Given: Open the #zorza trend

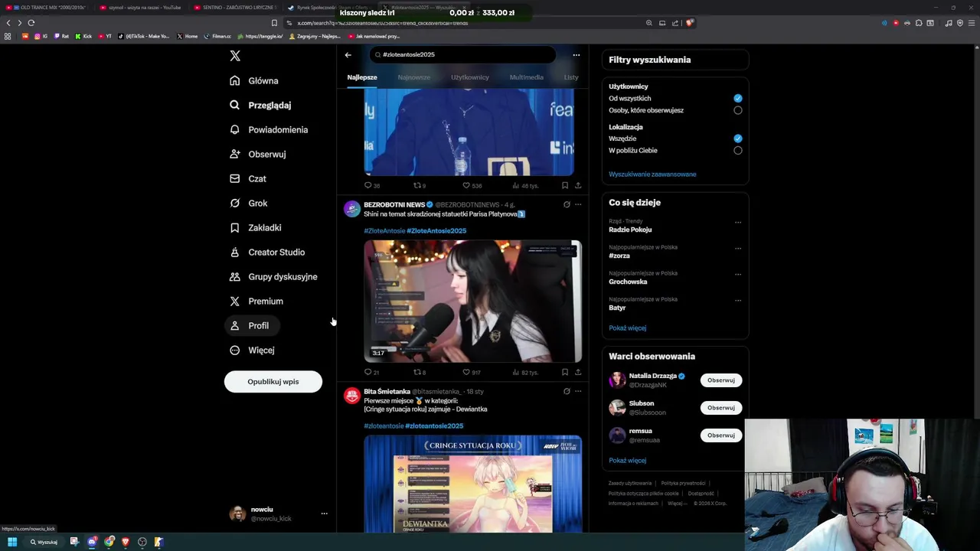Looking at the screenshot, I should coord(619,256).
